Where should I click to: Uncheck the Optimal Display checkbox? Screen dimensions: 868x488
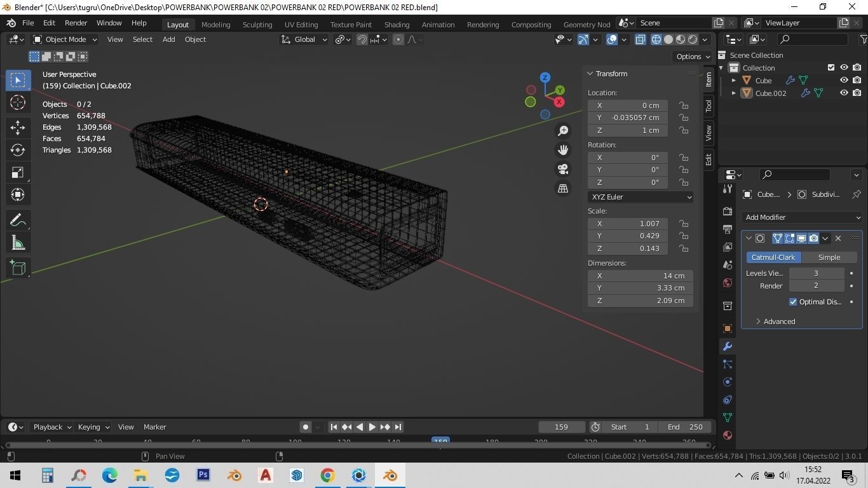click(x=793, y=302)
